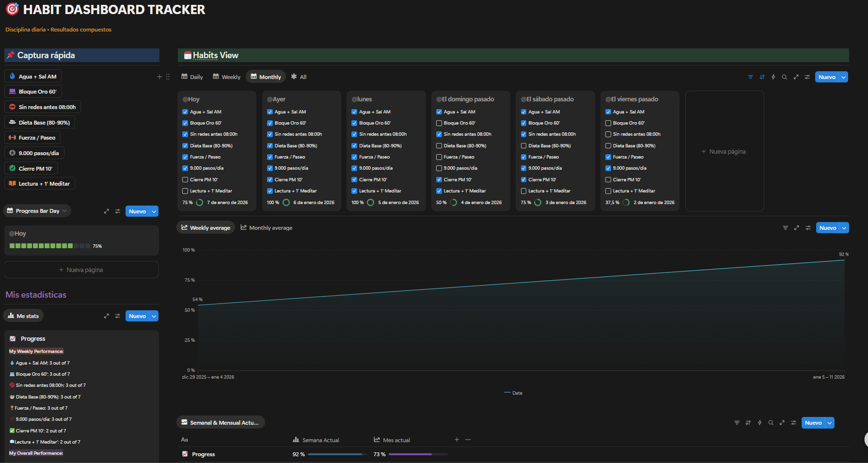Open search in the Habits View toolbar
This screenshot has height=463, width=868.
784,77
